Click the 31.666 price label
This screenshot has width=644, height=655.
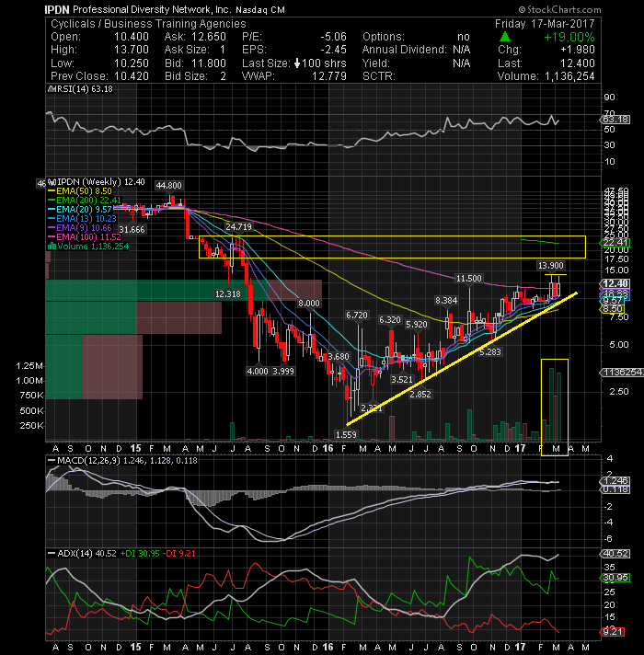(x=132, y=229)
